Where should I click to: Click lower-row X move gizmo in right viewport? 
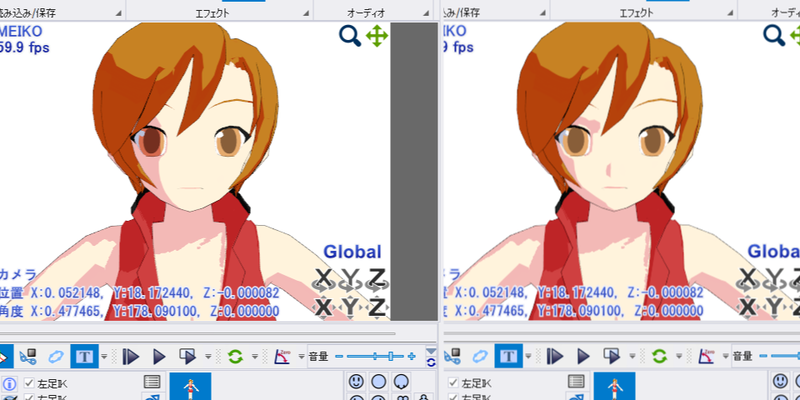point(747,308)
